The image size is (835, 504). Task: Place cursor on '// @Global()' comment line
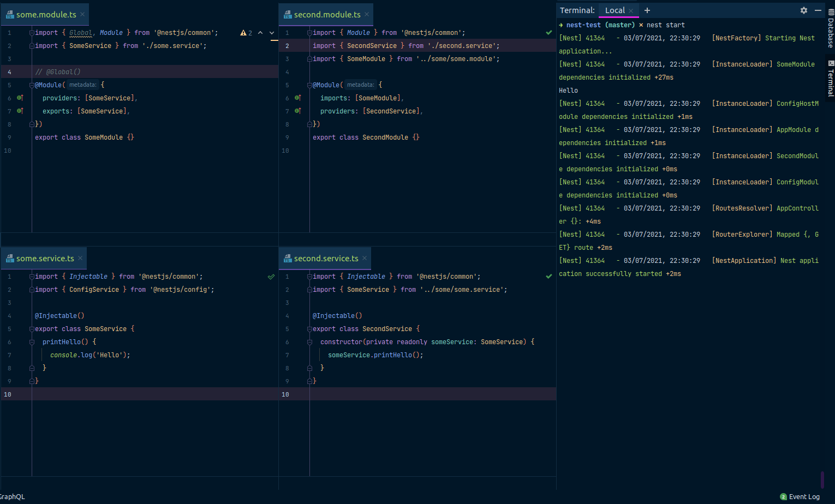pyautogui.click(x=58, y=72)
